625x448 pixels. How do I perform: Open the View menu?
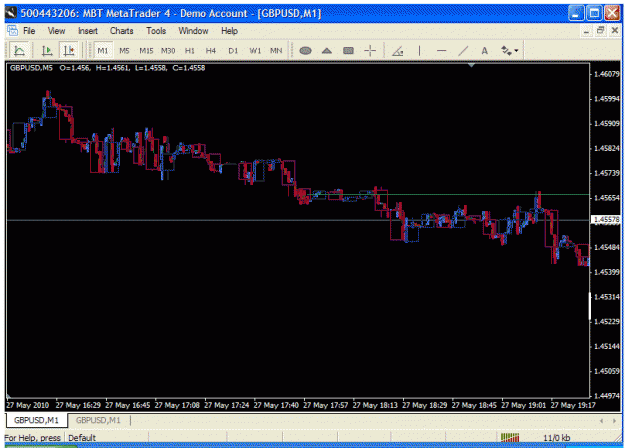(x=56, y=31)
